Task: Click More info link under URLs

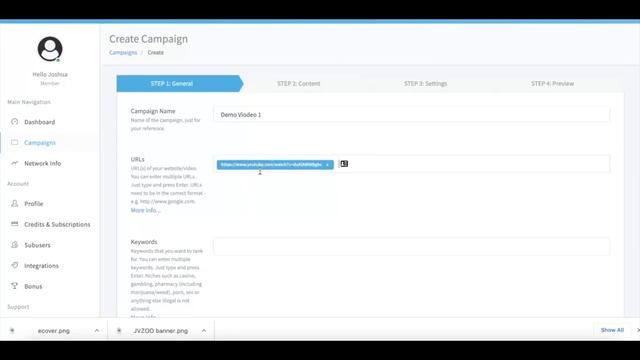Action: click(x=145, y=210)
